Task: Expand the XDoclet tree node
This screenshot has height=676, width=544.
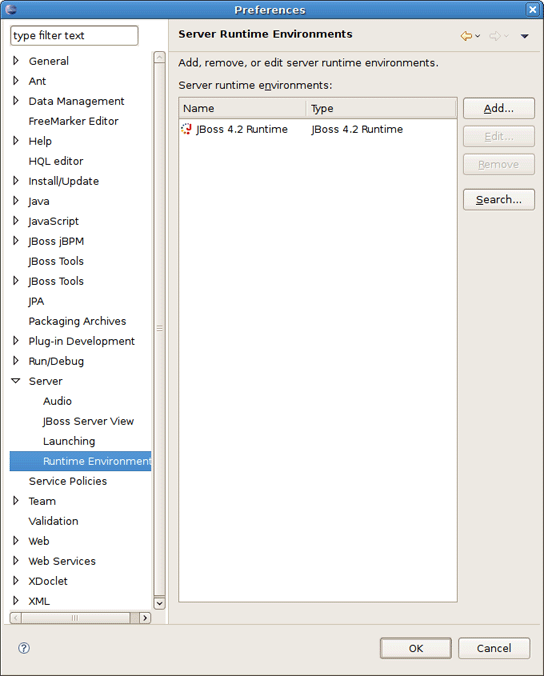Action: (16, 581)
